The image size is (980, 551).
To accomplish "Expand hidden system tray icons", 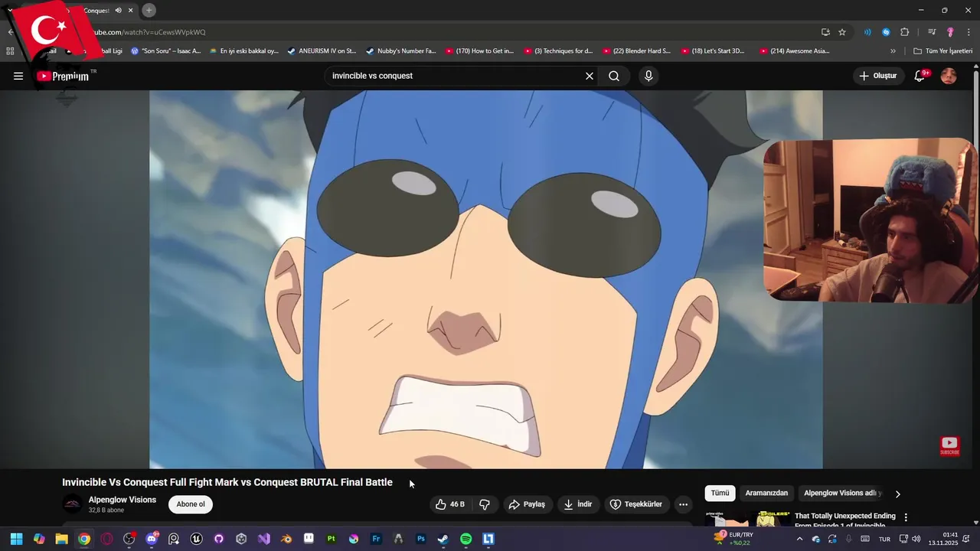I will click(x=799, y=539).
